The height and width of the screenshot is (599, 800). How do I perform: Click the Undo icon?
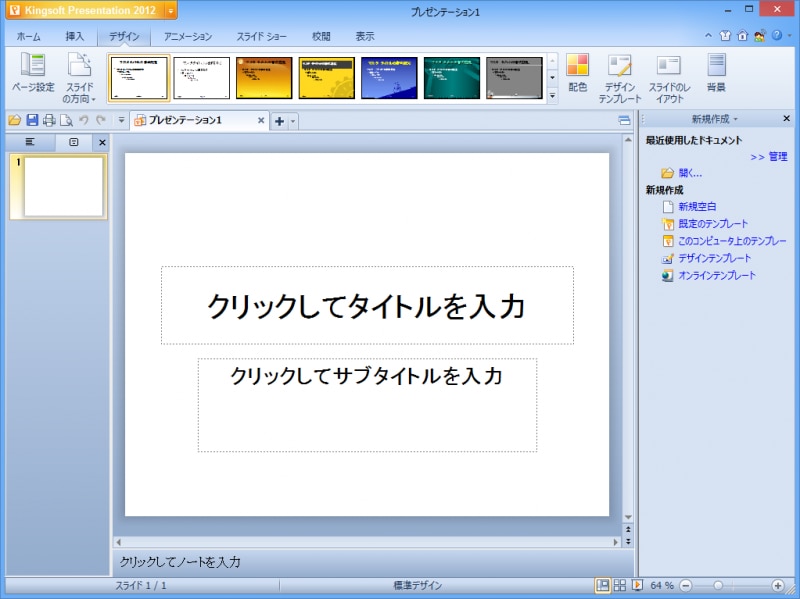click(x=83, y=120)
